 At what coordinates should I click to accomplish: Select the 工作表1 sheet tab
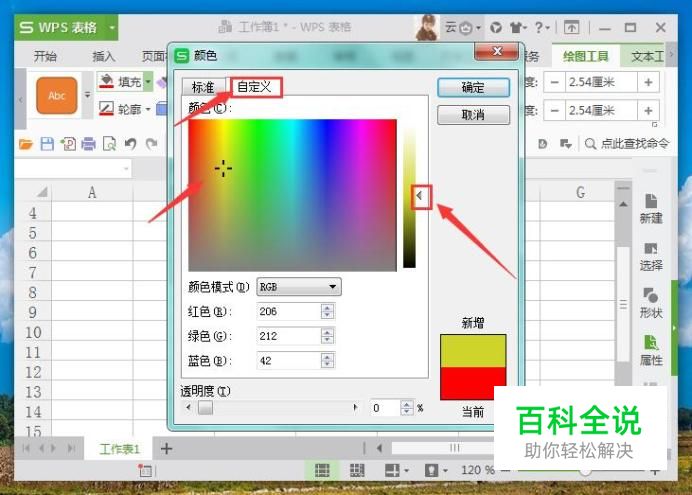tap(119, 449)
